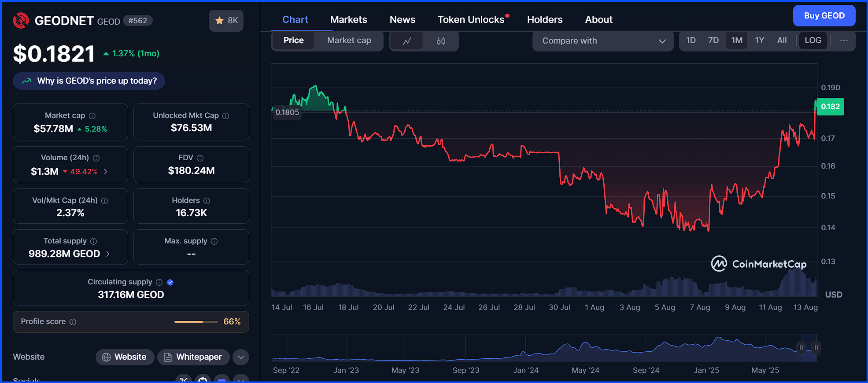Screen dimensions: 868x383
Task: Show Profile score info tooltip
Action: pyautogui.click(x=73, y=322)
